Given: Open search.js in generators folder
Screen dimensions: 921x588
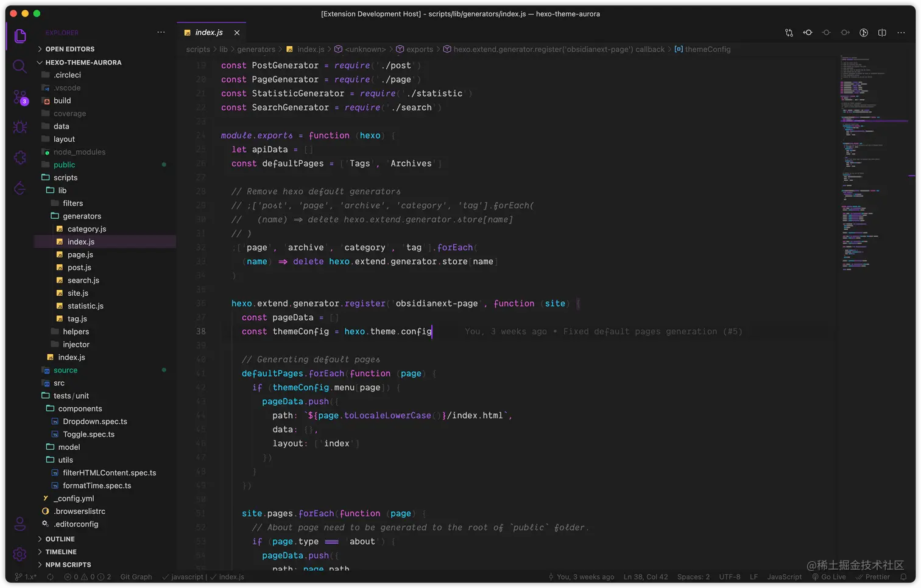Looking at the screenshot, I should coord(83,281).
